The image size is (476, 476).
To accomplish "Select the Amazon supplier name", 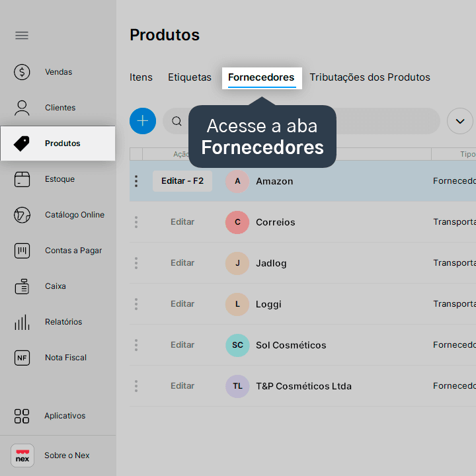I will click(274, 182).
